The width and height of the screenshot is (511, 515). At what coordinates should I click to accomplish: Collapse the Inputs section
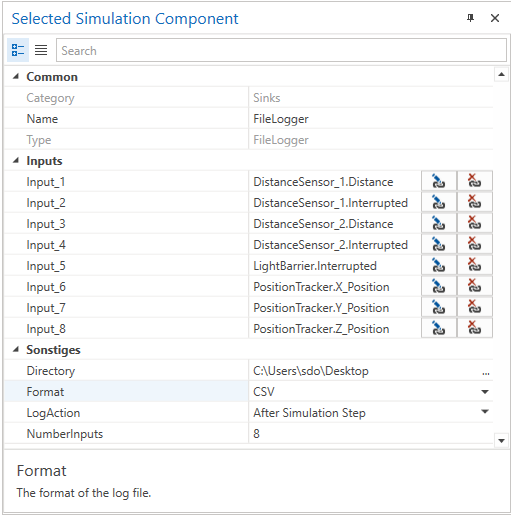[16, 161]
